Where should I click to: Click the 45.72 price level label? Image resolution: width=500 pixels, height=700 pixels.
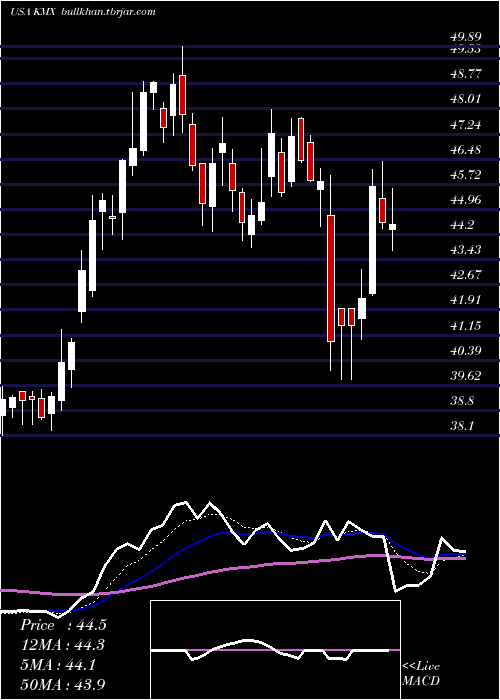[467, 175]
